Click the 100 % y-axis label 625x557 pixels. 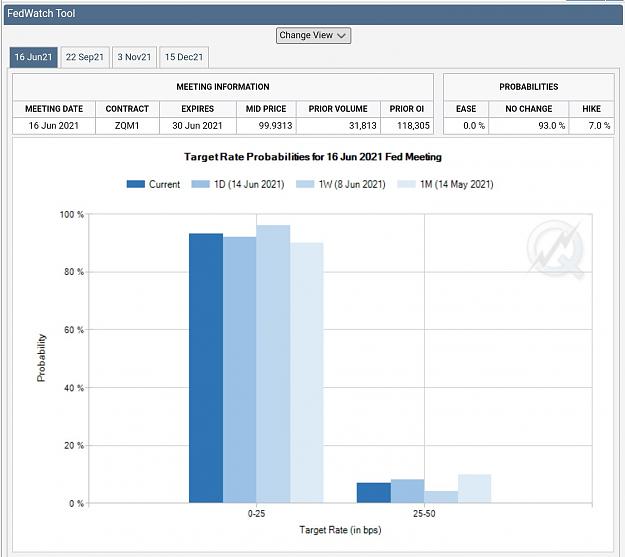click(x=72, y=215)
